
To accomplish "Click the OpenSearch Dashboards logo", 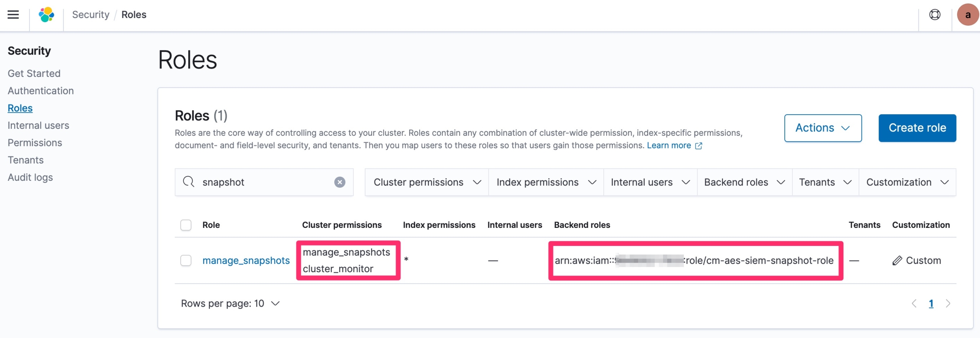I will 46,15.
